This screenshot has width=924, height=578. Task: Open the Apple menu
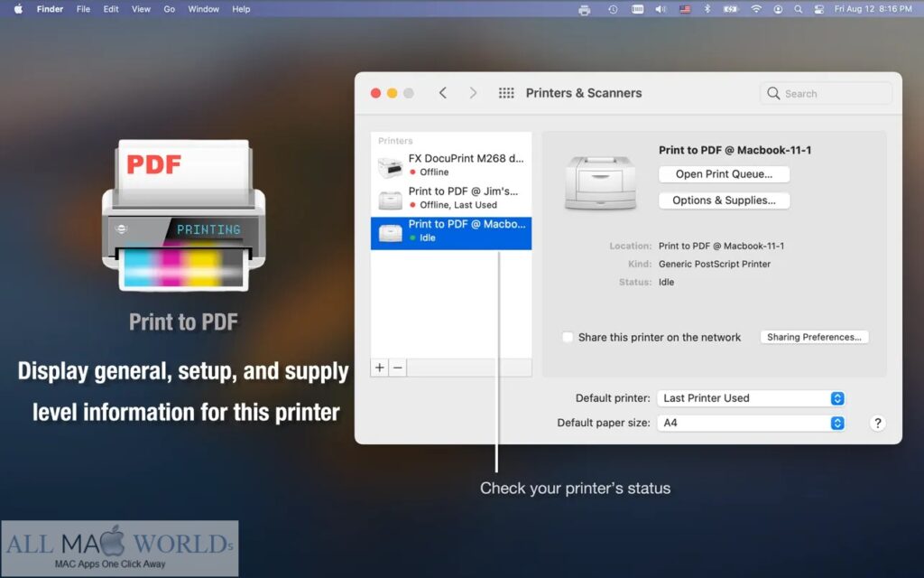tap(18, 9)
